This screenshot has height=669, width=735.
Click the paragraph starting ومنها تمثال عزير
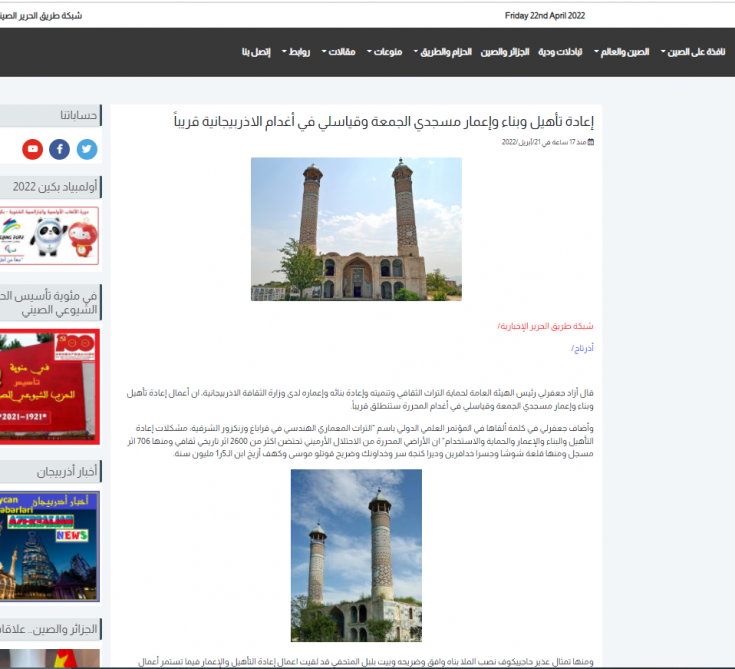366,661
